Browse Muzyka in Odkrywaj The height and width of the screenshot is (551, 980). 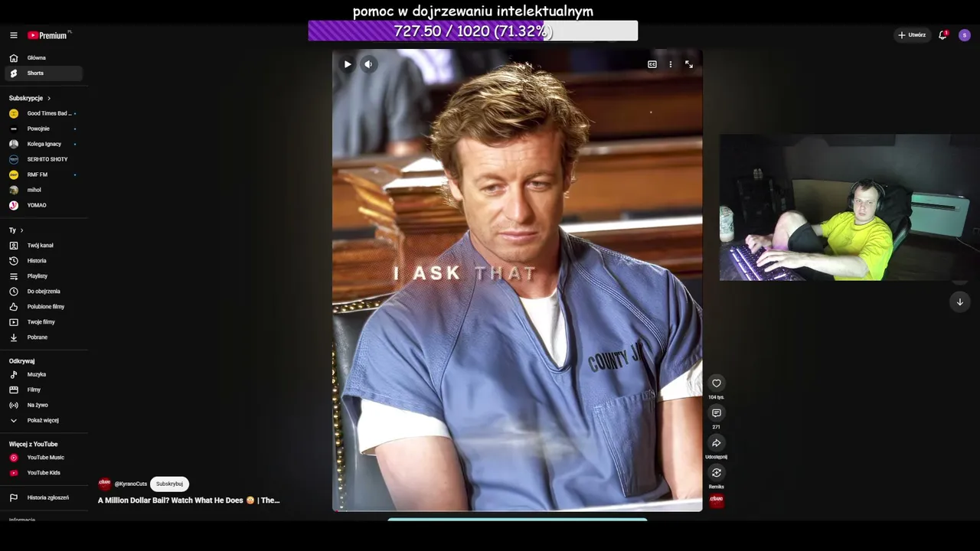tap(44, 374)
